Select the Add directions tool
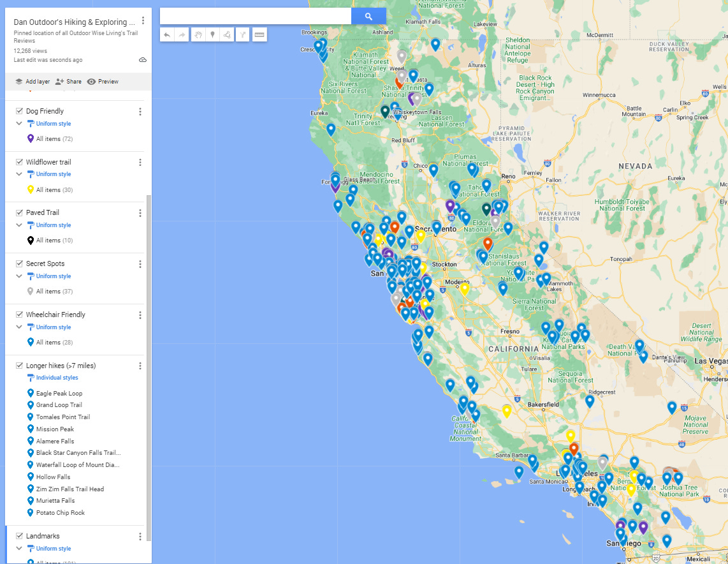The width and height of the screenshot is (728, 564). pyautogui.click(x=243, y=35)
